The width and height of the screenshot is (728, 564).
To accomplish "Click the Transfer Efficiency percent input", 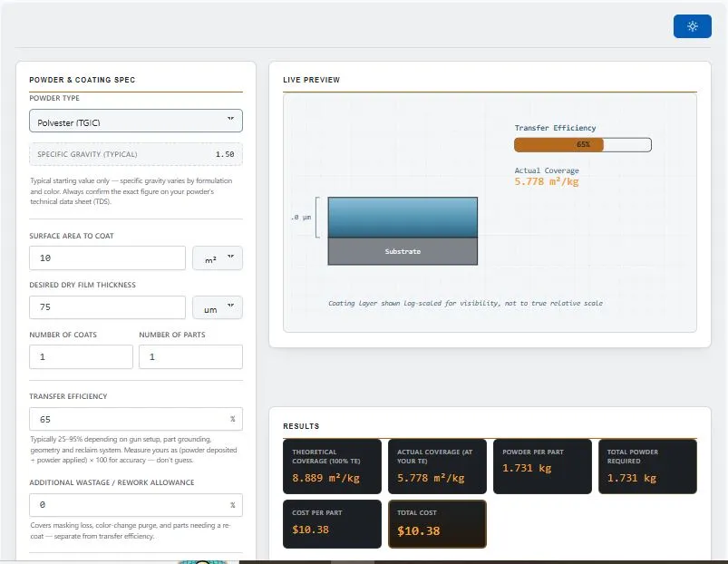I will [136, 419].
